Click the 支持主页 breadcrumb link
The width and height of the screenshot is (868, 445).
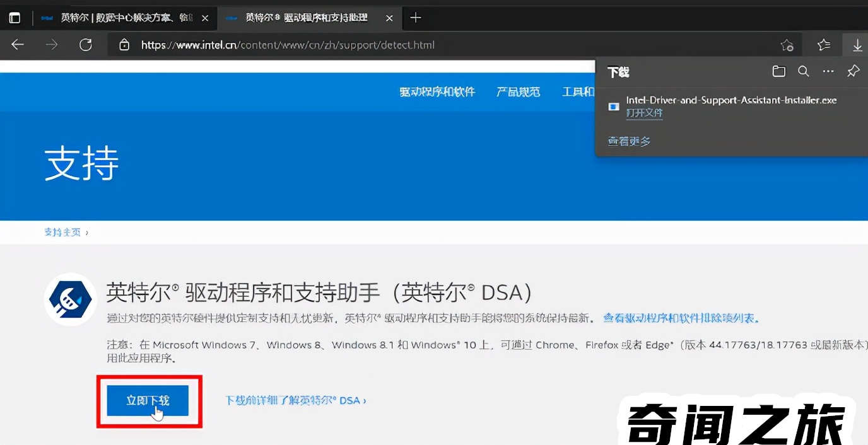(62, 232)
